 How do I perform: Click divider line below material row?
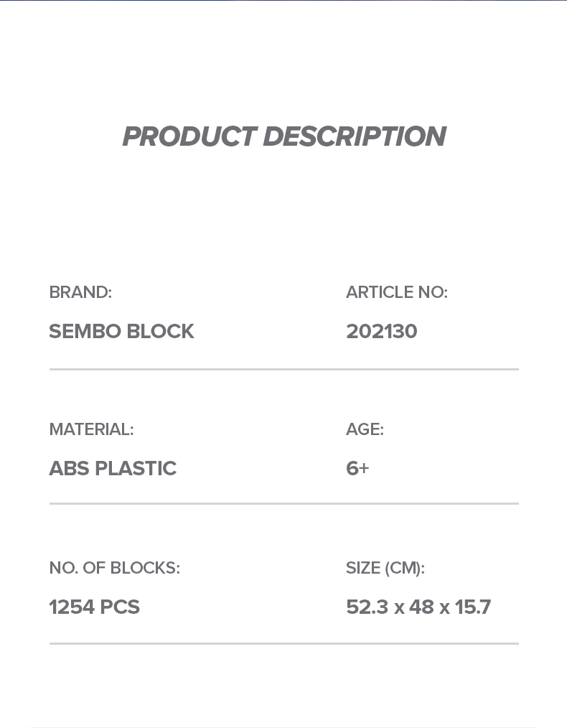284,503
